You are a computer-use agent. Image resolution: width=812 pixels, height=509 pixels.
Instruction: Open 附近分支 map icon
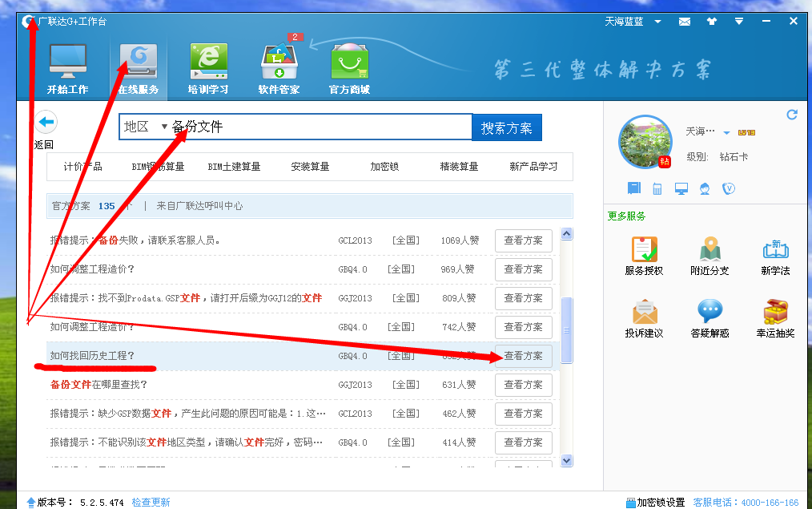tap(710, 249)
